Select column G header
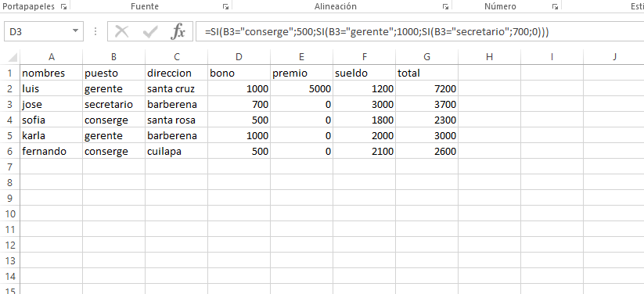The height and width of the screenshot is (294, 644). click(x=426, y=57)
